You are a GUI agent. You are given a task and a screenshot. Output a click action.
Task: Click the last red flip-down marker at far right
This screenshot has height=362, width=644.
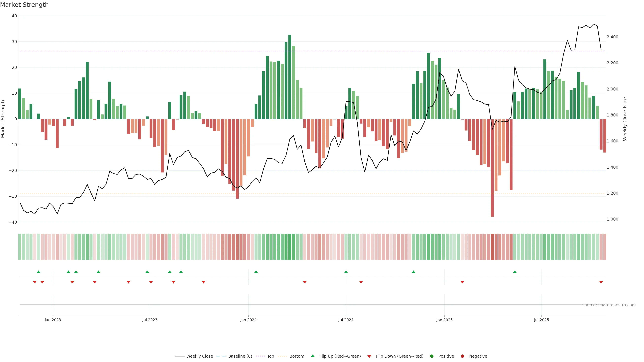(601, 282)
